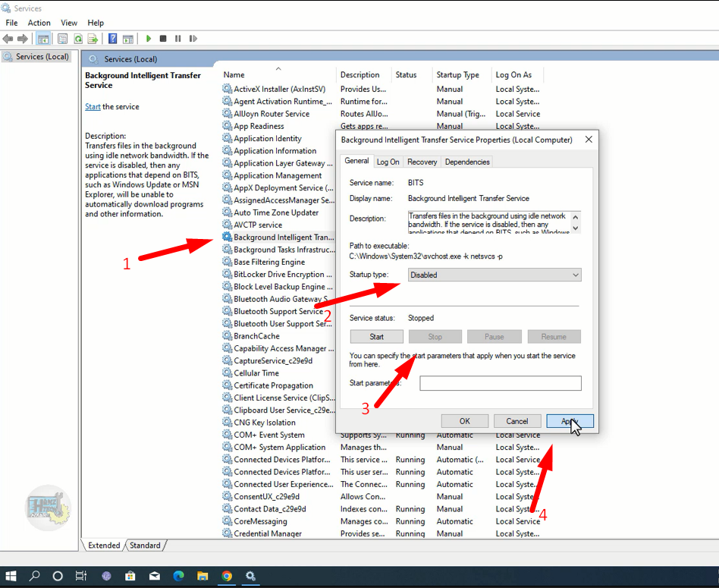Select Services (Local) tree node
The width and height of the screenshot is (719, 588).
coord(36,56)
